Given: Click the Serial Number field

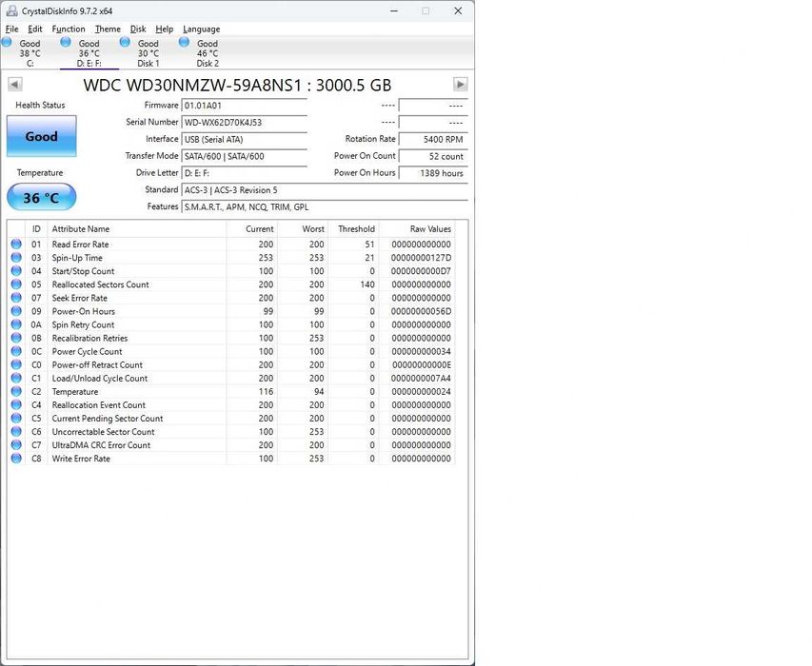Looking at the screenshot, I should (245, 123).
